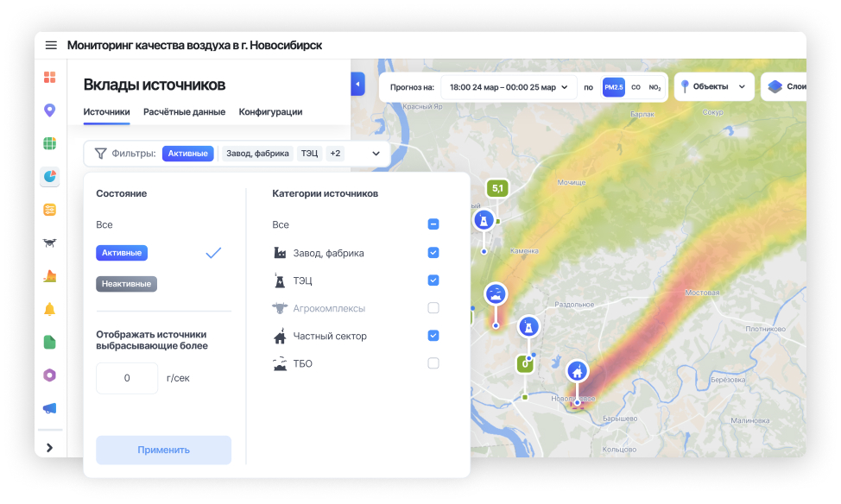
Task: Expand the Объекты dropdown
Action: click(714, 87)
